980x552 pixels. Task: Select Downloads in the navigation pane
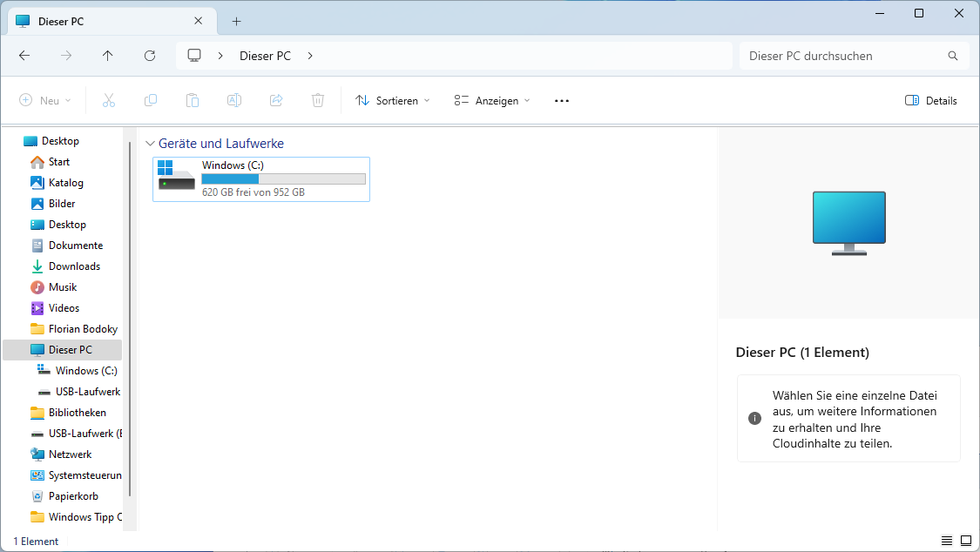tap(74, 266)
